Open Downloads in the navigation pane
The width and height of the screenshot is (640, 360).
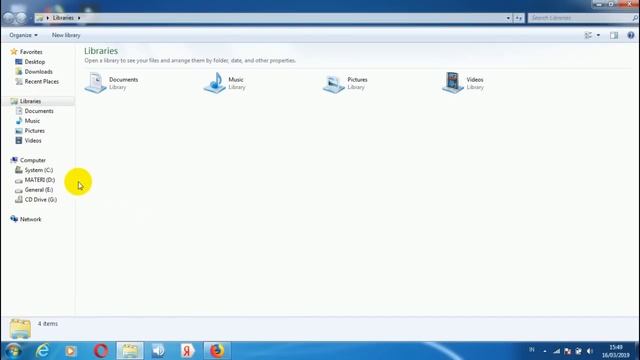coord(38,71)
